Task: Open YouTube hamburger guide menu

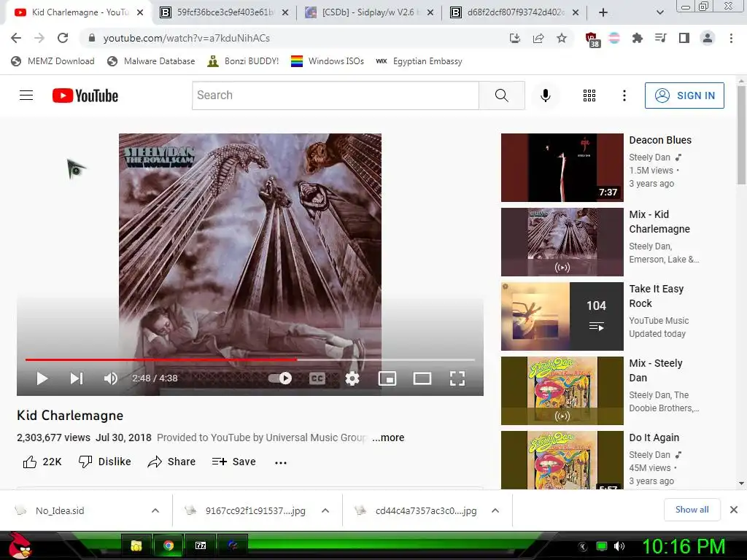Action: (x=26, y=96)
